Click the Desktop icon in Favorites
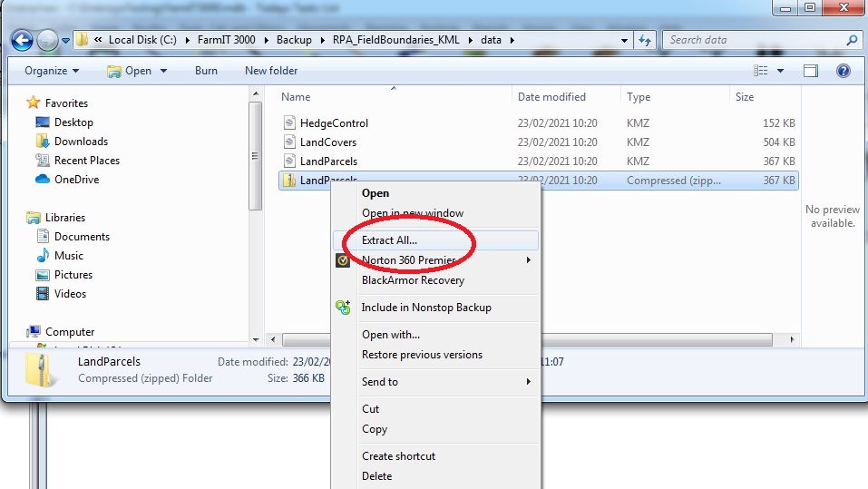Image resolution: width=868 pixels, height=489 pixels. click(x=42, y=122)
